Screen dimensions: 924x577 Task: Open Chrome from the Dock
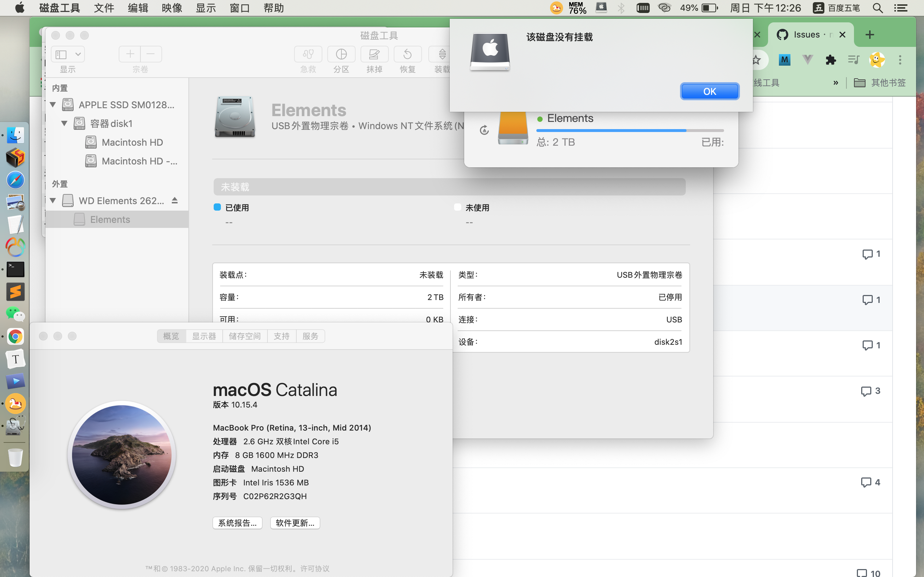tap(15, 336)
